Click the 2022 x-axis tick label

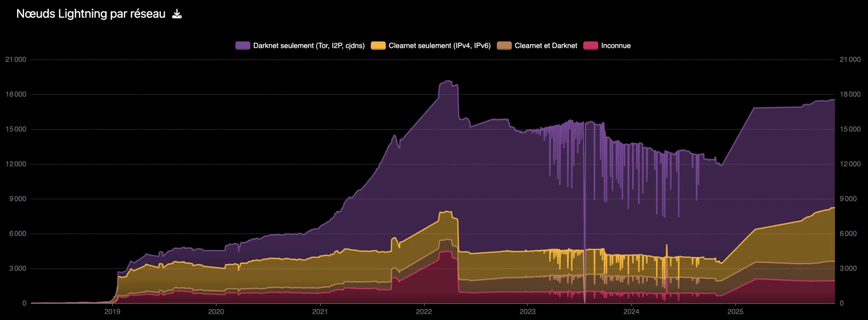point(424,312)
